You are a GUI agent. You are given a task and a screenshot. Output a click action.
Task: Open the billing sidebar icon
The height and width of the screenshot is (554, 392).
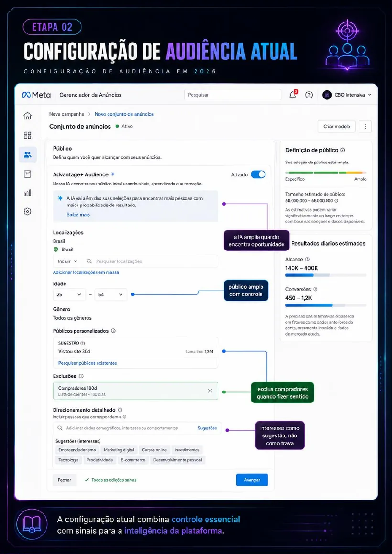pyautogui.click(x=28, y=174)
